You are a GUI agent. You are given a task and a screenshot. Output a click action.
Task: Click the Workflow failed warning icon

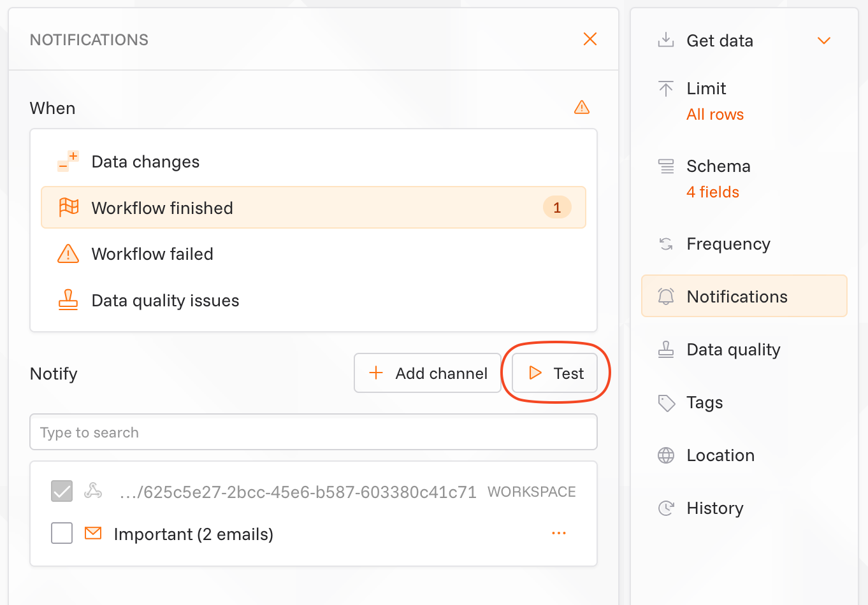[68, 254]
